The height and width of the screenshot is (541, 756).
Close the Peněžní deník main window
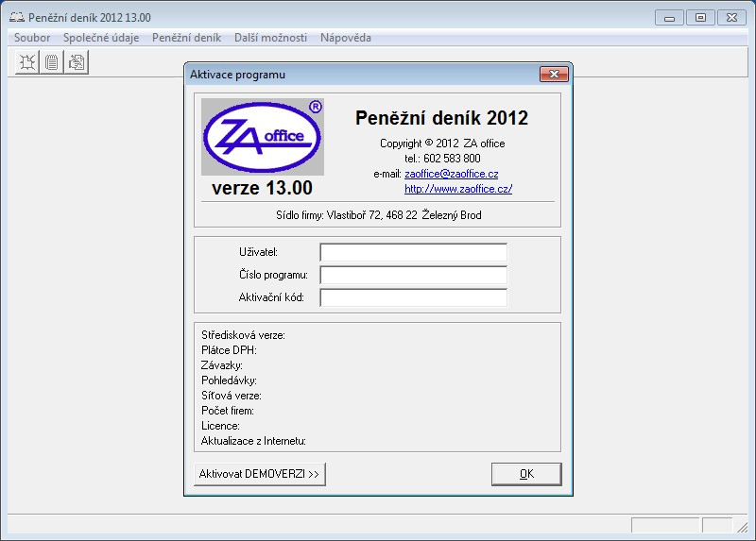point(731,18)
